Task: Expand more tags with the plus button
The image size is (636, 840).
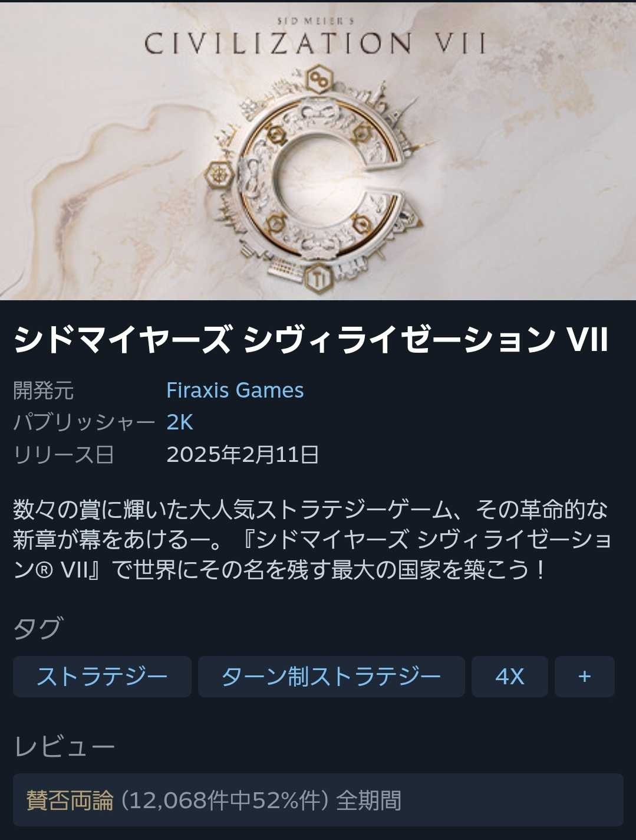Action: coord(585,677)
